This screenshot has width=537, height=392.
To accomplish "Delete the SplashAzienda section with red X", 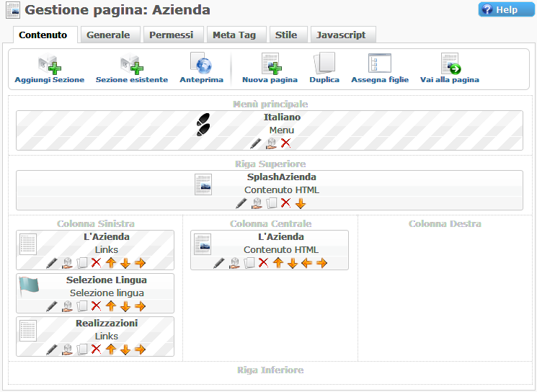I will pyautogui.click(x=285, y=203).
